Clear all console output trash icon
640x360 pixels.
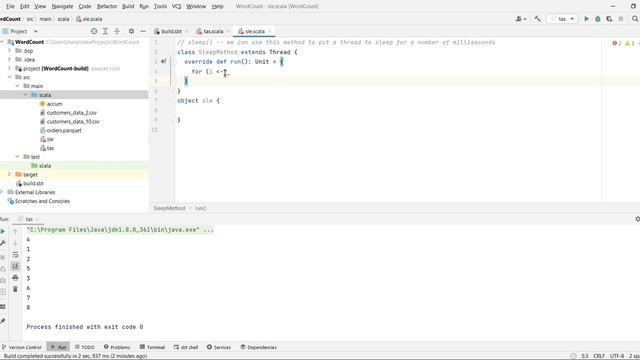pos(15,289)
